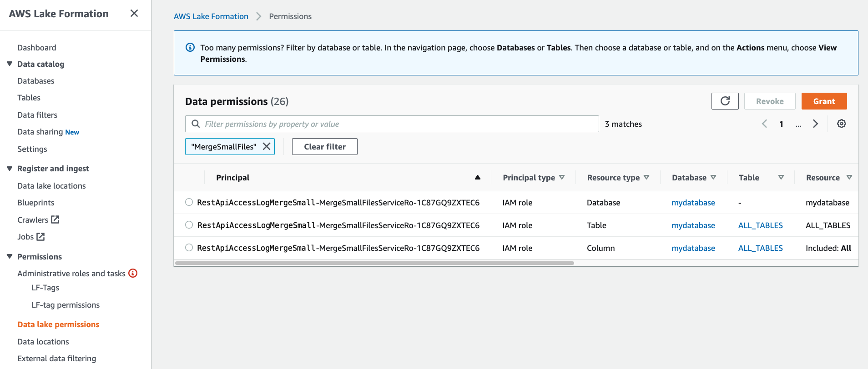868x369 pixels.
Task: Open Databases in navigation
Action: 36,80
